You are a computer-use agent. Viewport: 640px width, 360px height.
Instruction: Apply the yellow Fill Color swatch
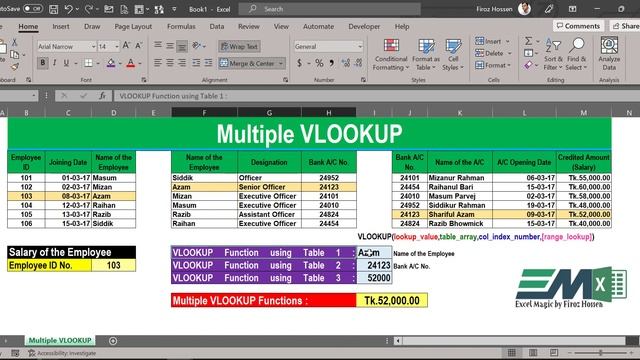coord(111,63)
